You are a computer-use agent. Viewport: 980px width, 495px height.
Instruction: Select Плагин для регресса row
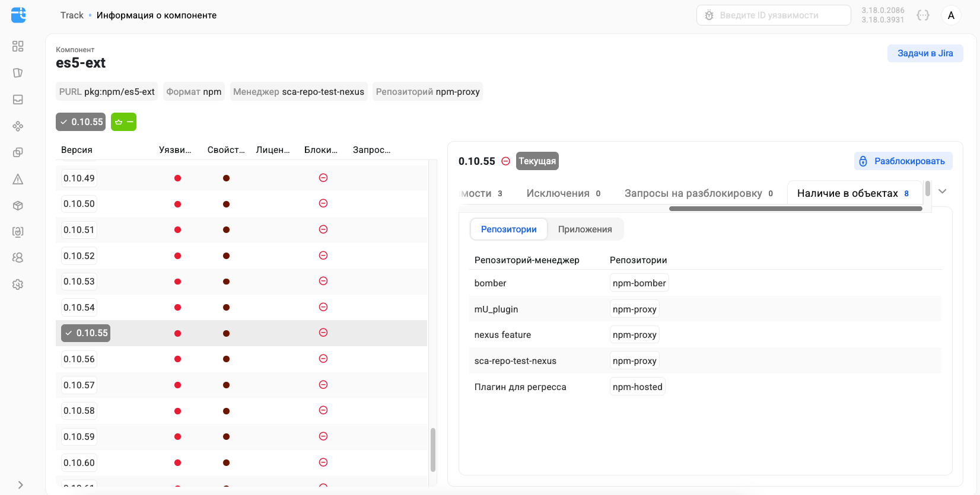pos(705,387)
